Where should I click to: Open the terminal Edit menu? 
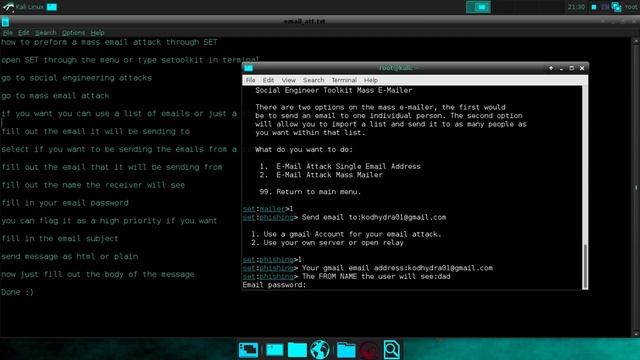click(268, 80)
